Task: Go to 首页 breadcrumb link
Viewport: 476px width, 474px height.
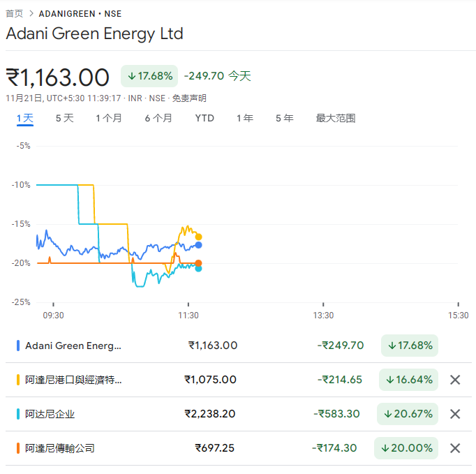Action: point(14,13)
